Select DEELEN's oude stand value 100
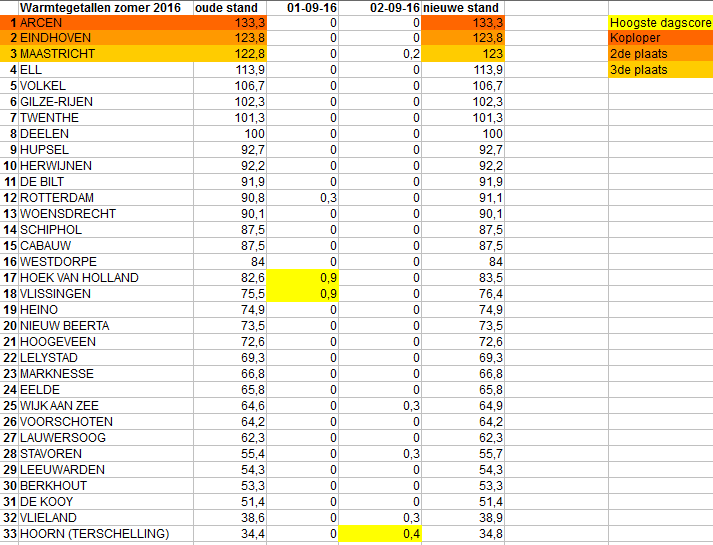 (230, 134)
